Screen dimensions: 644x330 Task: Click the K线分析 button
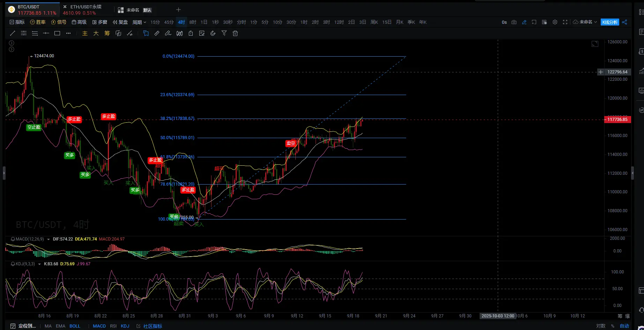[x=610, y=22]
